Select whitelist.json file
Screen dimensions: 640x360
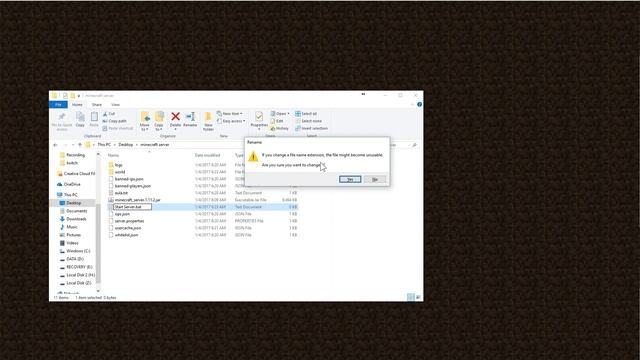[123, 235]
